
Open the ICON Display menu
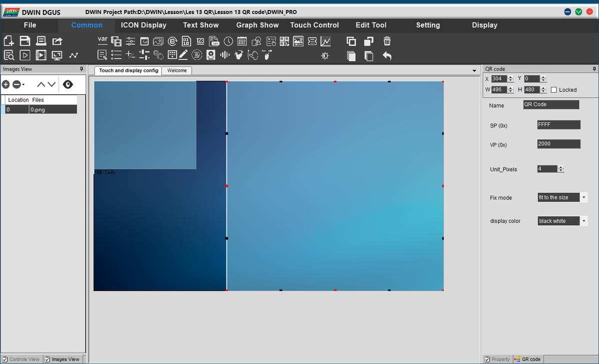tap(144, 25)
